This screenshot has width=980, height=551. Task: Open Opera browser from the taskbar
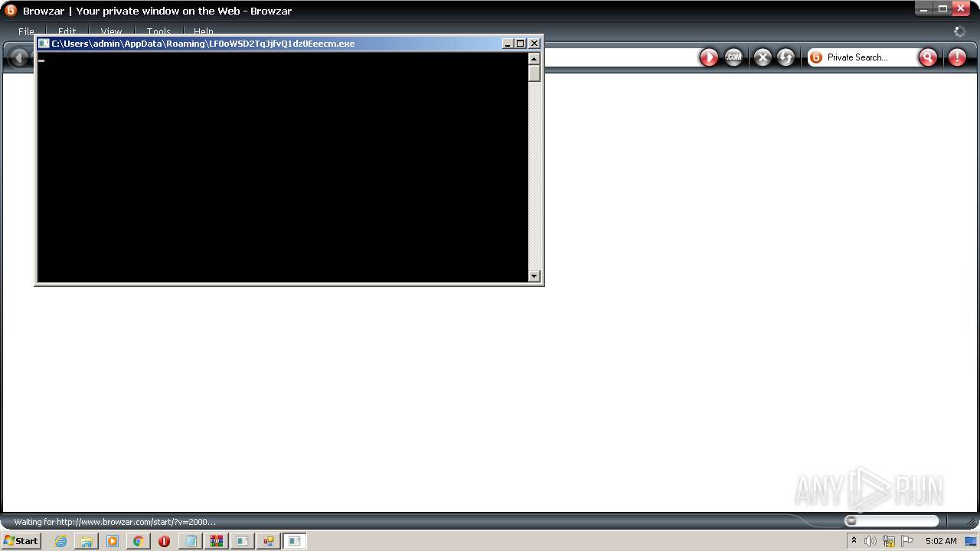click(164, 541)
